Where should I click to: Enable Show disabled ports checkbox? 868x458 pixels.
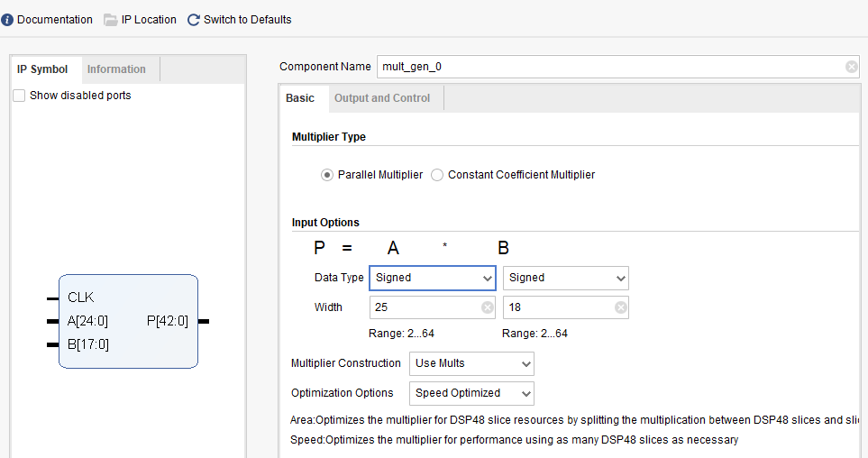[19, 96]
